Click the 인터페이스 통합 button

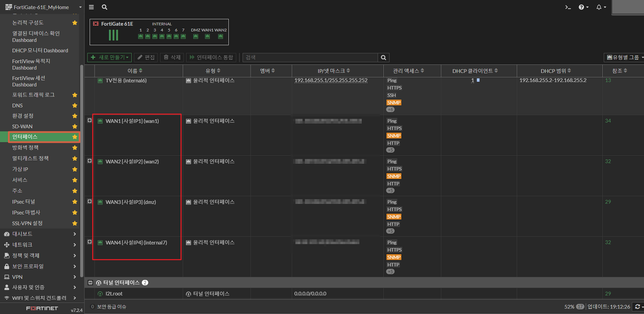coord(211,58)
